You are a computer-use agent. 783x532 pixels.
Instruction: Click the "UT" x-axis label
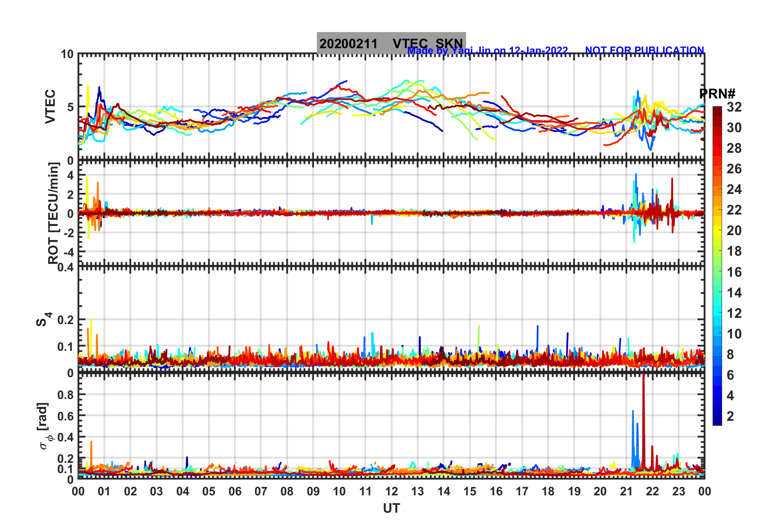(391, 509)
